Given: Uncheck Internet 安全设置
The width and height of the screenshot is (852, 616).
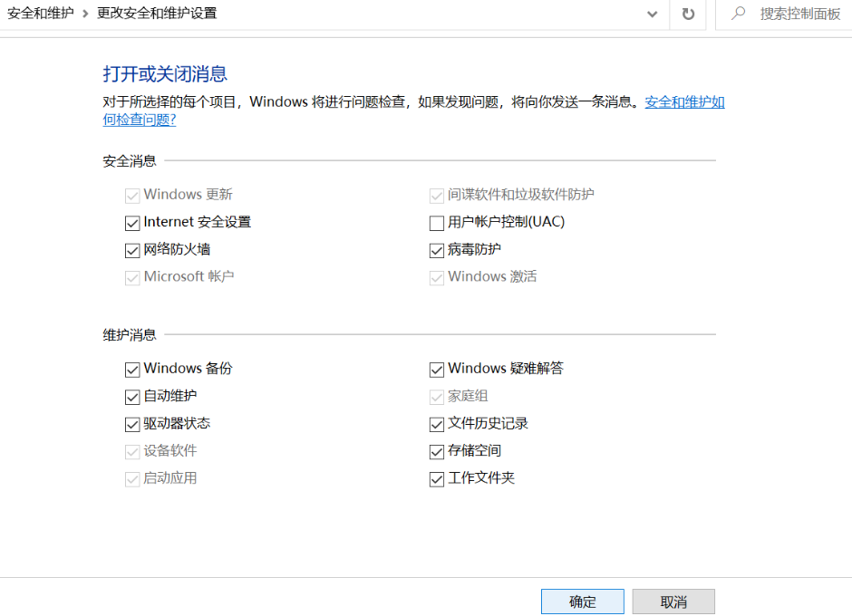Looking at the screenshot, I should [132, 222].
